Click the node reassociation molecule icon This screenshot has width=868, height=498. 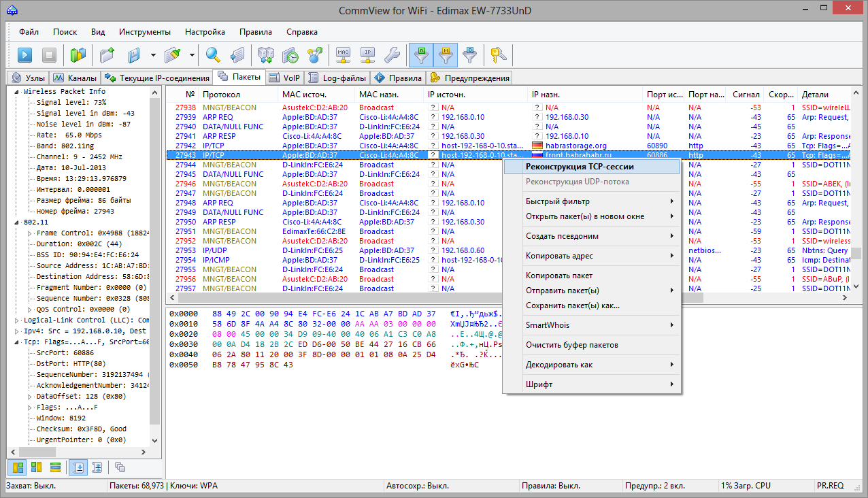click(x=315, y=55)
